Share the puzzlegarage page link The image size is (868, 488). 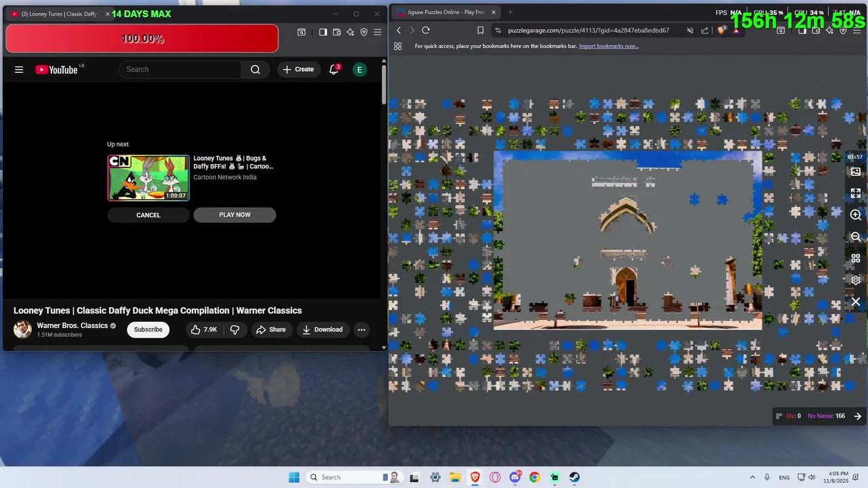(705, 30)
